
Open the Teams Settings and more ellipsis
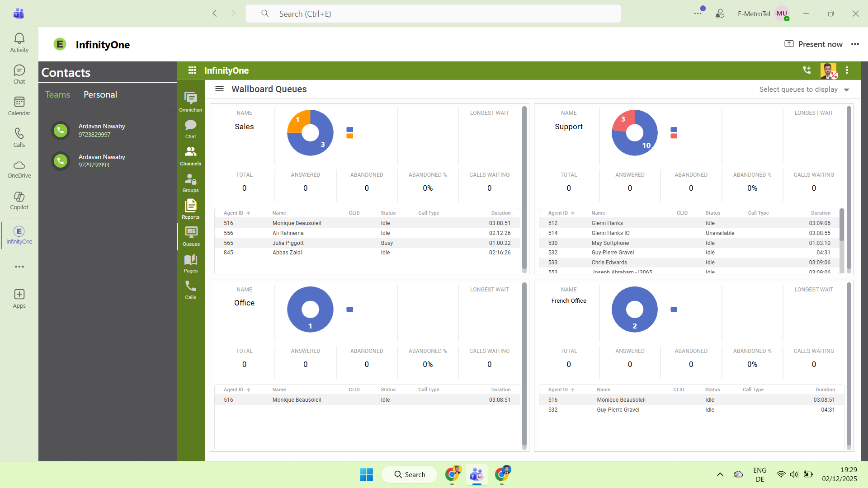click(x=698, y=14)
